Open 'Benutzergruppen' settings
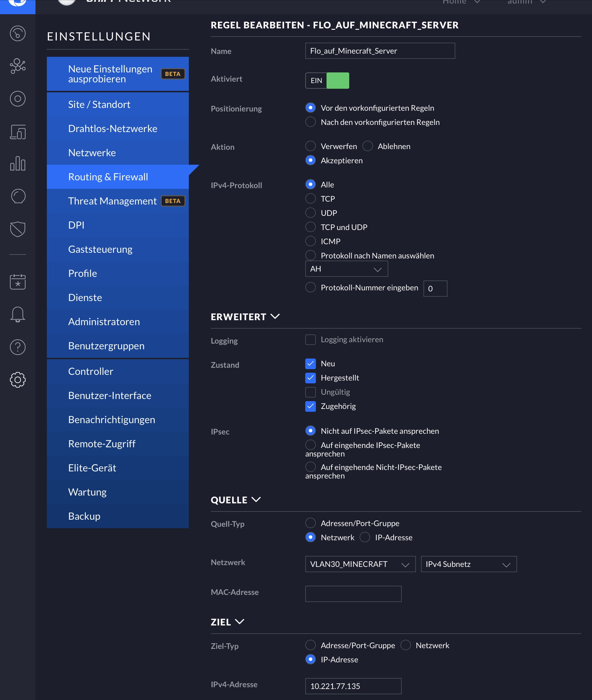This screenshot has width=592, height=700. click(x=118, y=346)
